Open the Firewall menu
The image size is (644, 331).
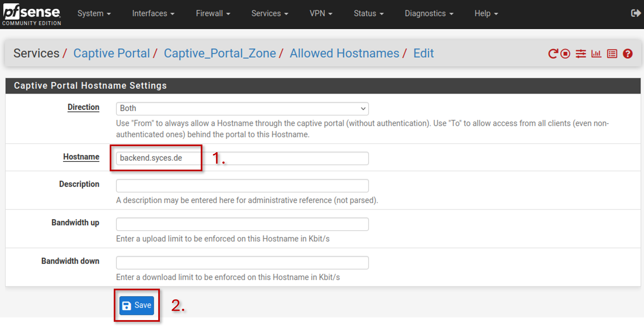[213, 13]
